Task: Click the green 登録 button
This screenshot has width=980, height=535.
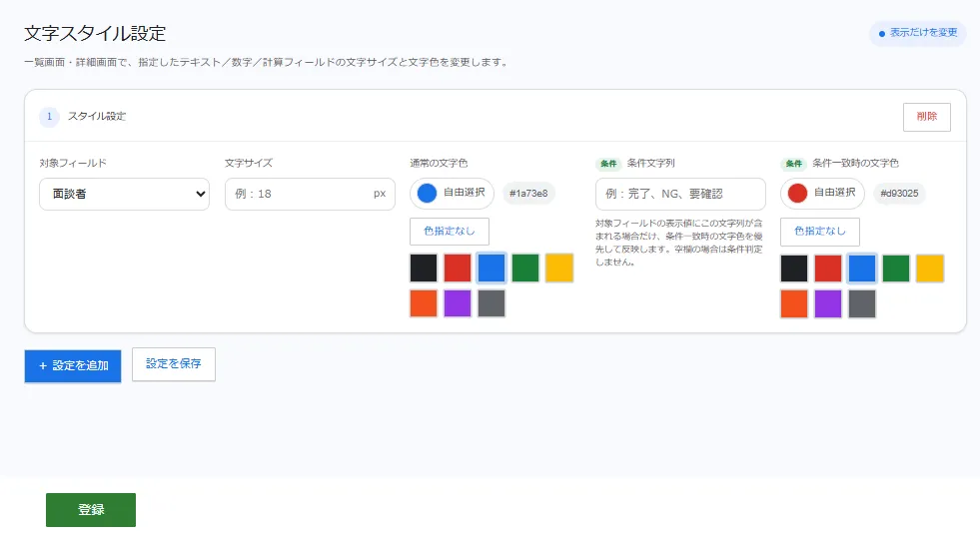Action: (91, 510)
